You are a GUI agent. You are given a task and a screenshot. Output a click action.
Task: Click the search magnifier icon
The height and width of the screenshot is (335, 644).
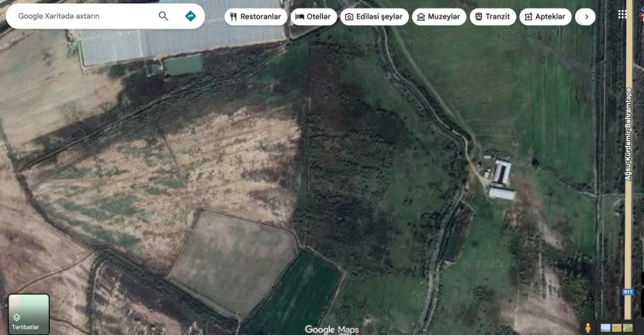(x=164, y=16)
